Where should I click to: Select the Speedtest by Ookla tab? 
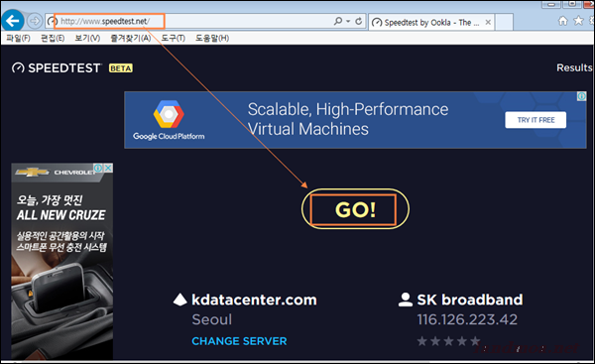431,23
